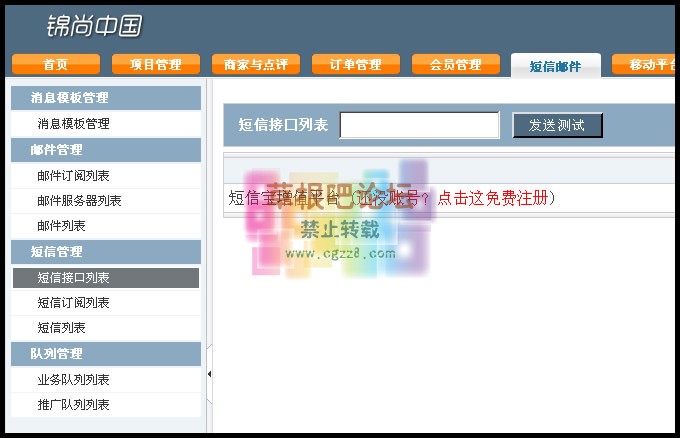The height and width of the screenshot is (438, 680).
Task: Click the 短信接口列表 panel heading
Action: tap(283, 125)
